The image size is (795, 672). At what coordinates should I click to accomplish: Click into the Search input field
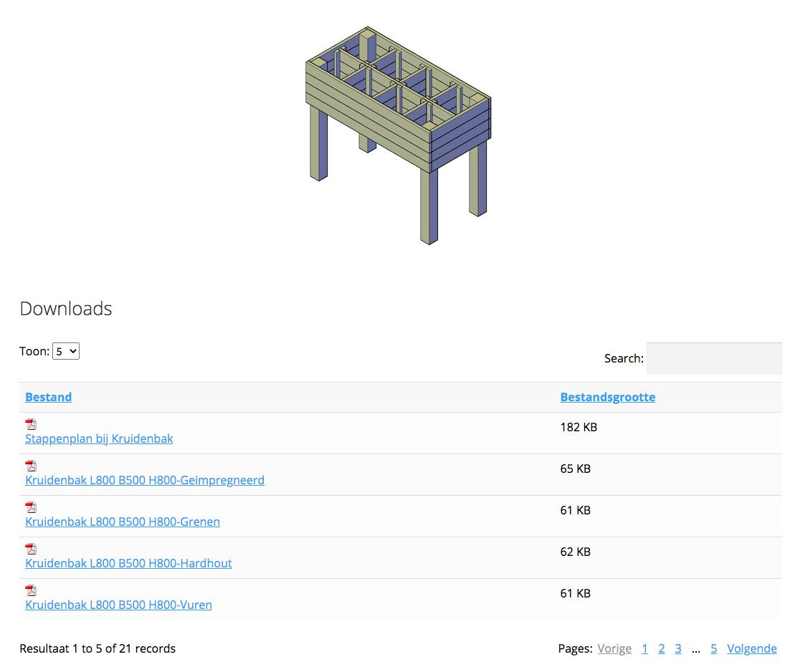tap(713, 358)
